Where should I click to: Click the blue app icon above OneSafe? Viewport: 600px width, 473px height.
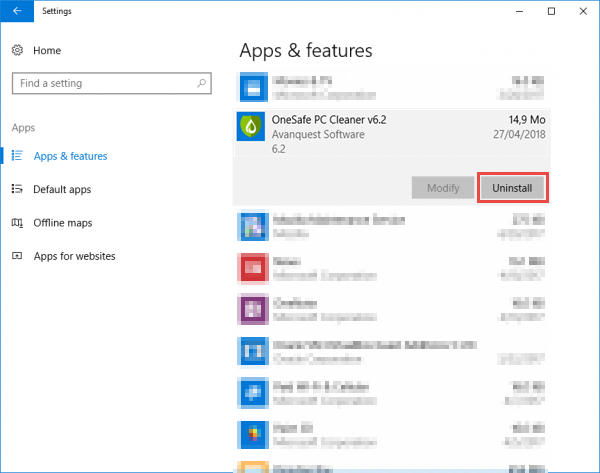253,87
